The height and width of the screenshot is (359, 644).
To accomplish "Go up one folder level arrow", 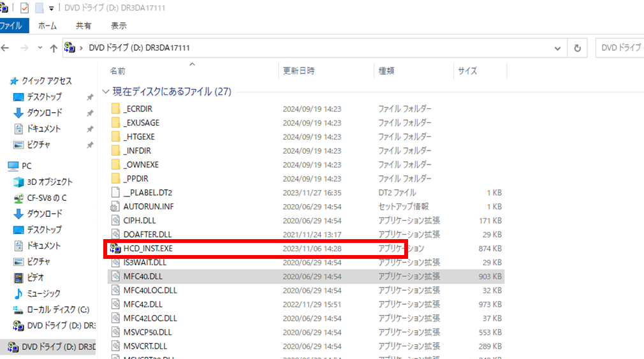I will (54, 48).
